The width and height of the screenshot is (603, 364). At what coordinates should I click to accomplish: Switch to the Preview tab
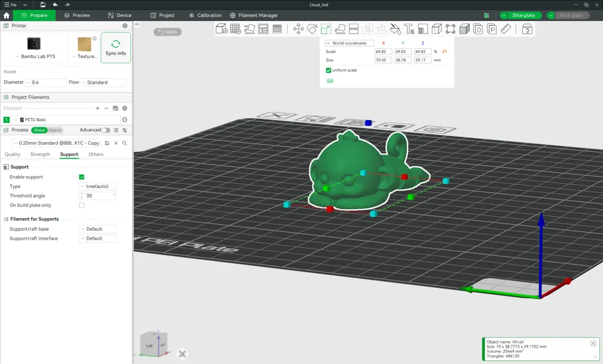(77, 16)
